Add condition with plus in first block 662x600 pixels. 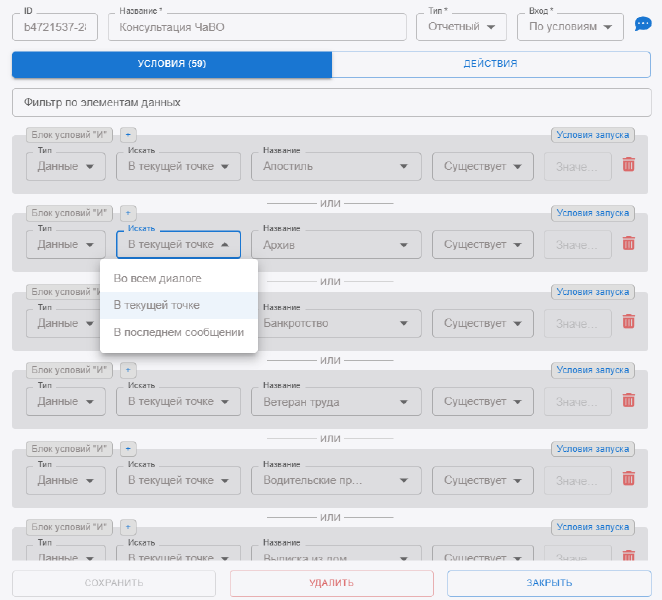pyautogui.click(x=128, y=134)
